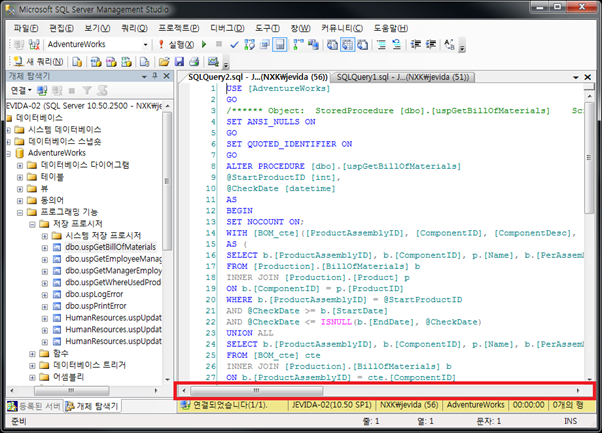This screenshot has width=602, height=433.
Task: Select dbo.uspLogError stored procedure
Action: (94, 294)
